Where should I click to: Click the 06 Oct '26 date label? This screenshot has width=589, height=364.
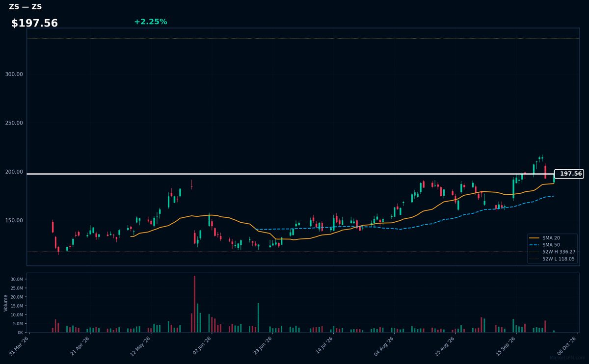(567, 346)
